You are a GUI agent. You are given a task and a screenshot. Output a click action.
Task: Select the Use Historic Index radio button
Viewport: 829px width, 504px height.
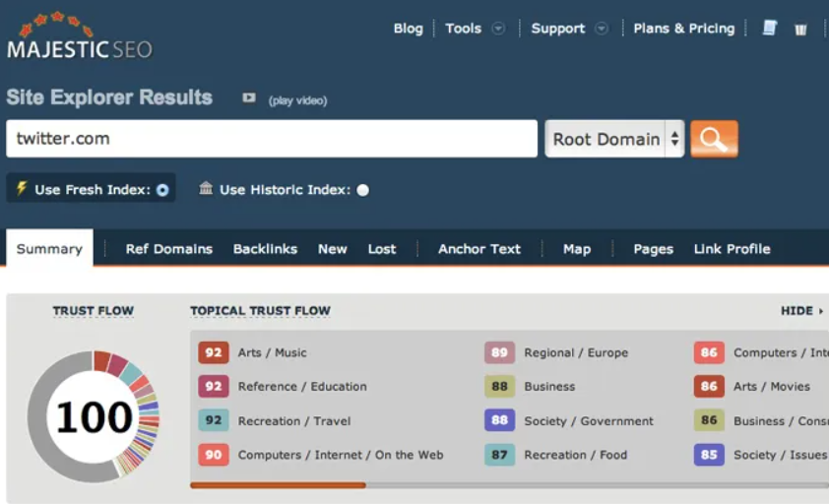point(363,190)
